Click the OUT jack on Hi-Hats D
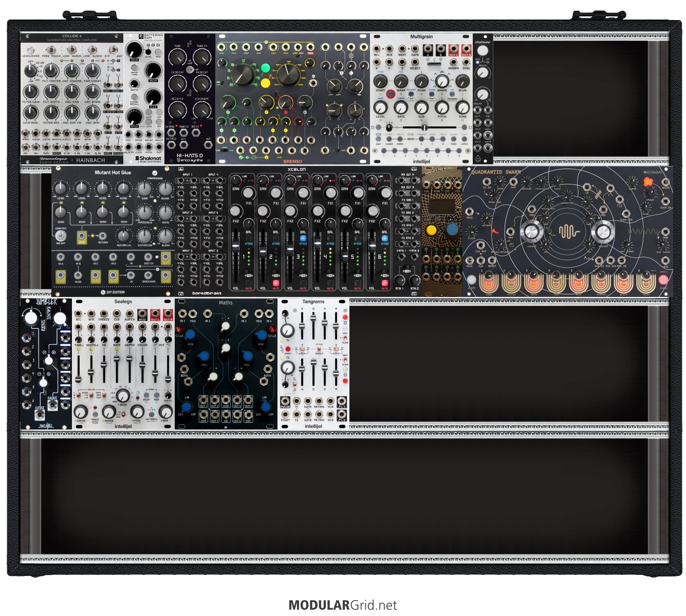This screenshot has height=616, width=686. tap(208, 145)
